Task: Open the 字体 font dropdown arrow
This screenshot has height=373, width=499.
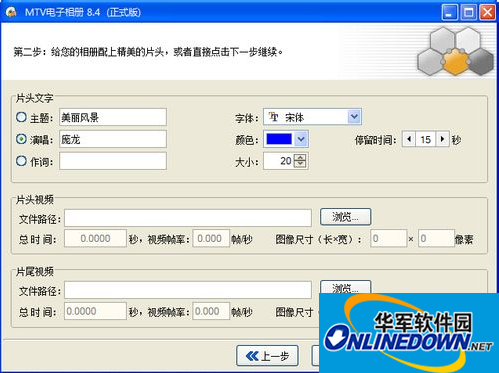Action: coord(354,117)
